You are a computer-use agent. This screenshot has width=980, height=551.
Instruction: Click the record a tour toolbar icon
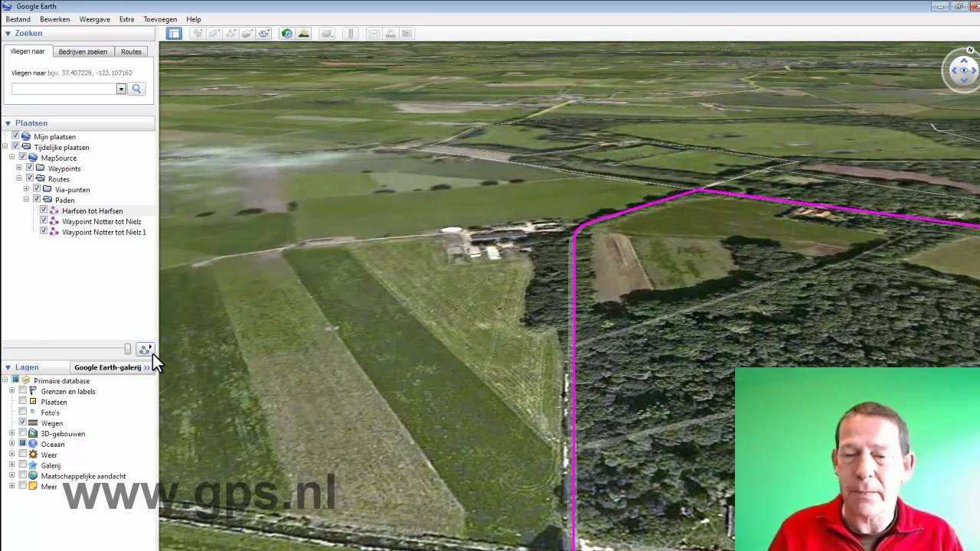(264, 33)
